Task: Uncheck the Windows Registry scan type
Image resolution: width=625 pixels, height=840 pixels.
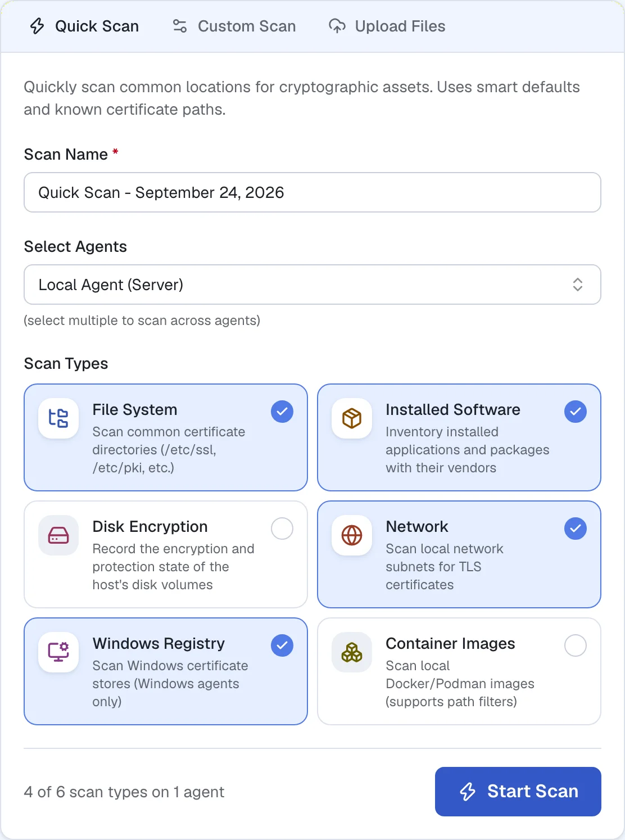Action: [282, 645]
